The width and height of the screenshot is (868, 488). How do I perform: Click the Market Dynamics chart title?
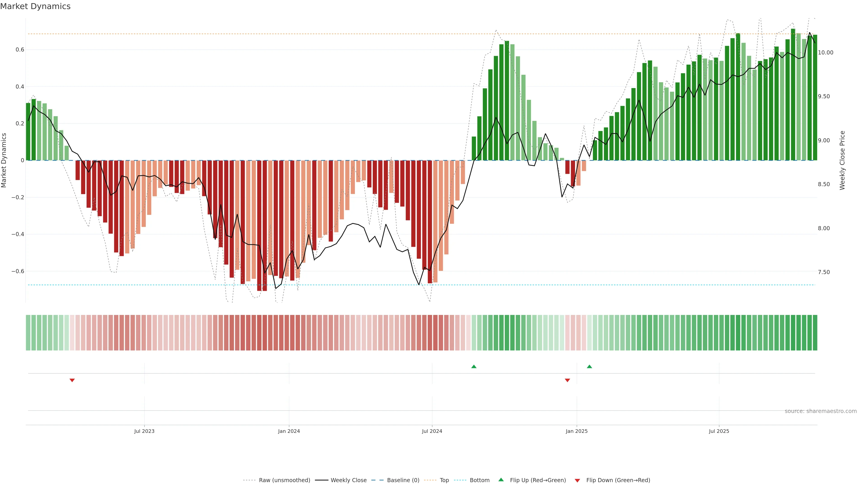[35, 6]
